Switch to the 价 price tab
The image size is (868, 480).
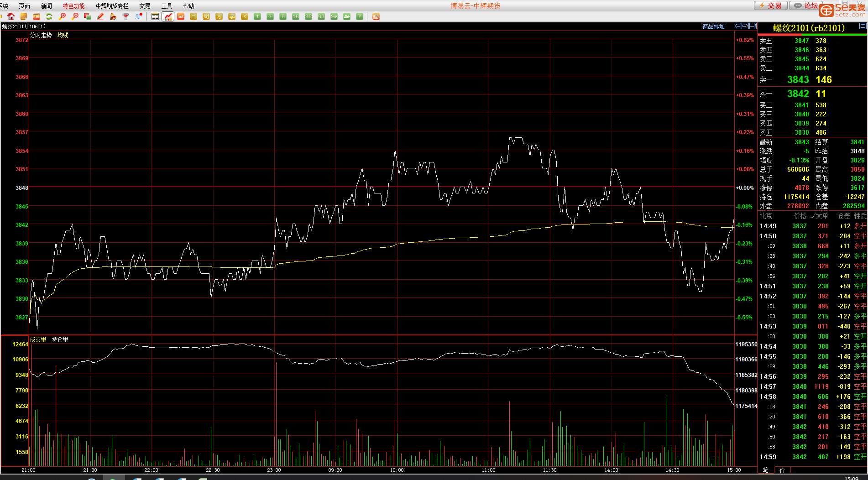[x=782, y=470]
